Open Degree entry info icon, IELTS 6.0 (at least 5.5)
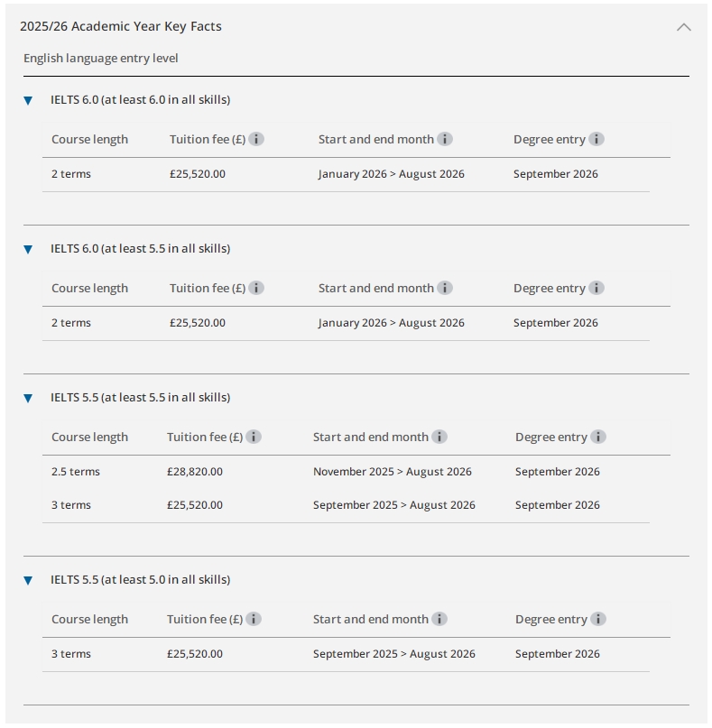This screenshot has width=712, height=728. point(596,288)
